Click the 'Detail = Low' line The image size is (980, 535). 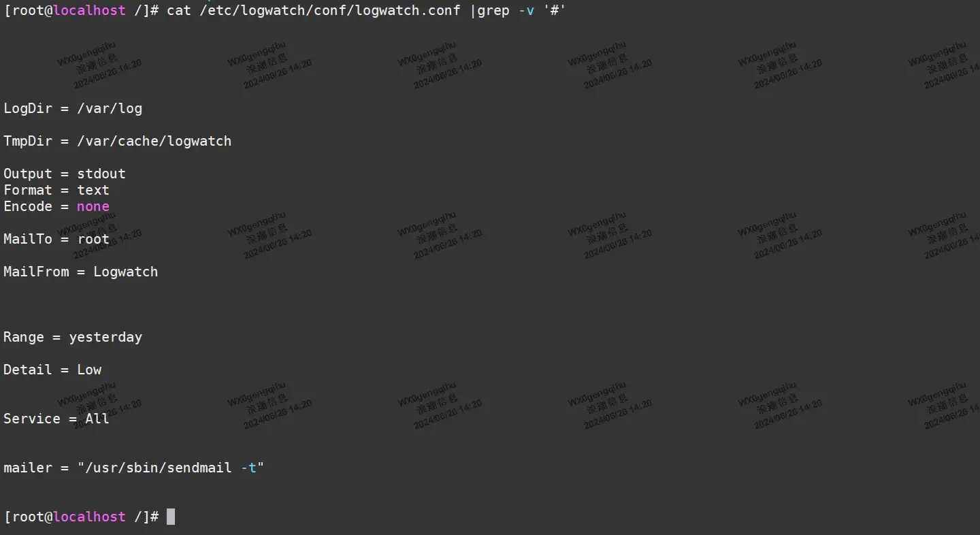[x=52, y=370]
